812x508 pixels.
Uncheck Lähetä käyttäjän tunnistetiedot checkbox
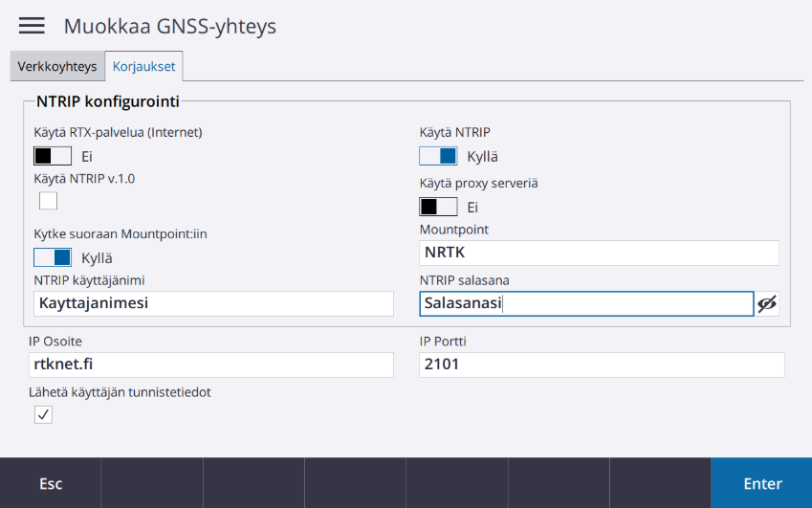(x=43, y=414)
